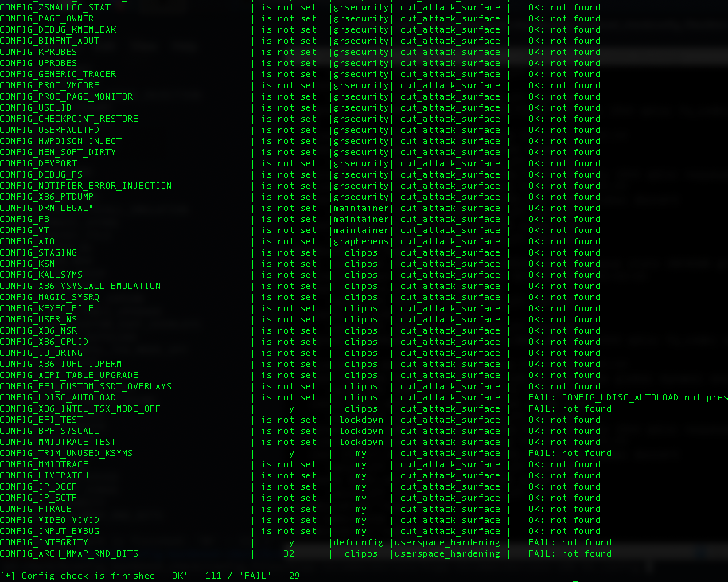This screenshot has width=728, height=582.
Task: Click the FAIL result for CONFIG_X86_INTEL_TSX_MODE_OFF
Action: (x=570, y=408)
